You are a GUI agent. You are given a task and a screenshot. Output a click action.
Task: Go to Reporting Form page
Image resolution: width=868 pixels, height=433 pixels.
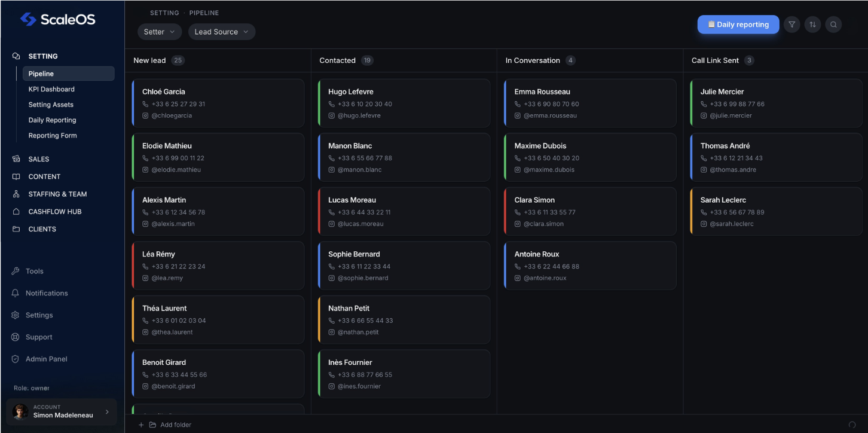pos(53,136)
